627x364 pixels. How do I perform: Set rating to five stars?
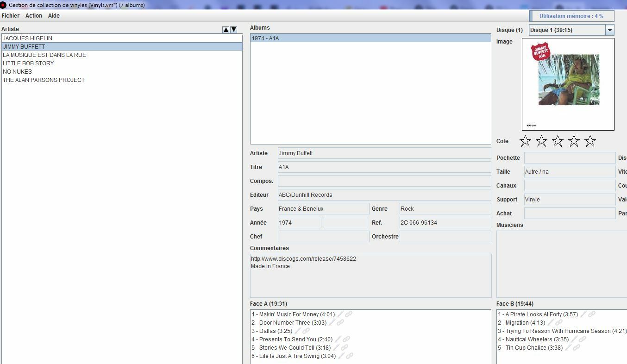click(590, 141)
